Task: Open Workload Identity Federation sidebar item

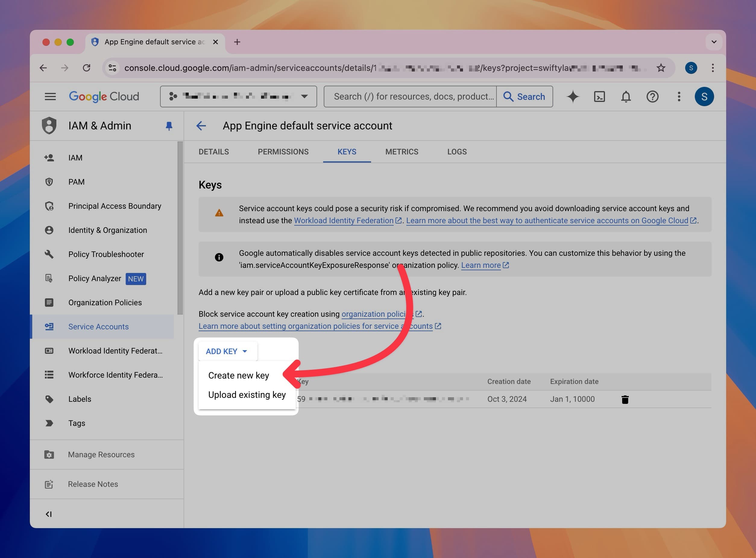Action: (102, 351)
